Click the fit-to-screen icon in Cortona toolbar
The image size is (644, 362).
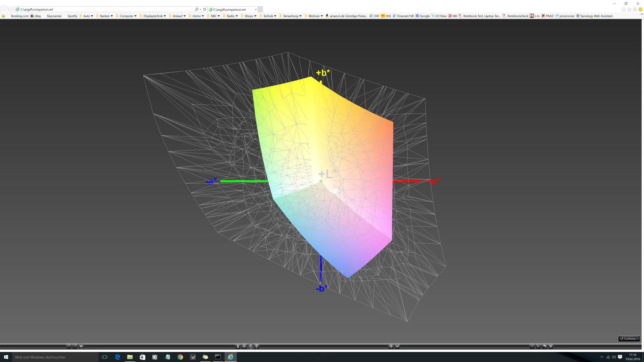pyautogui.click(x=551, y=347)
